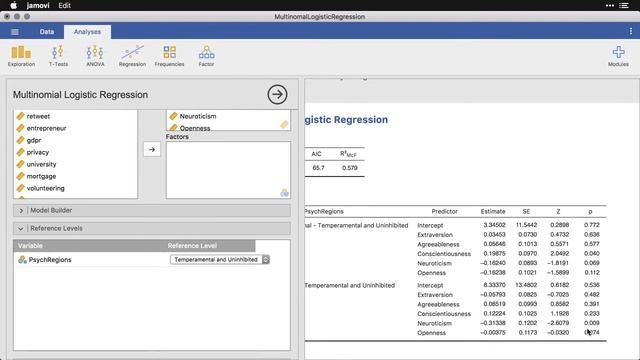Switch to the Data tab

(47, 32)
